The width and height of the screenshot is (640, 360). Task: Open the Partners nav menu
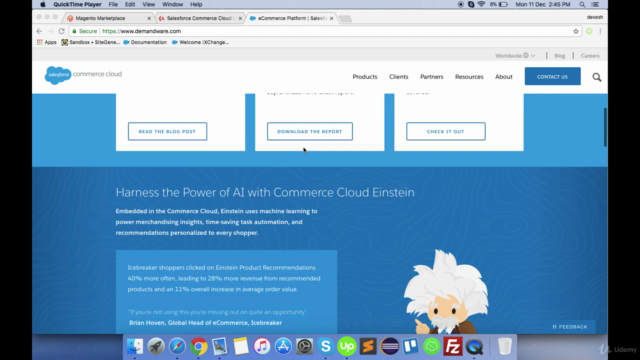pyautogui.click(x=431, y=77)
